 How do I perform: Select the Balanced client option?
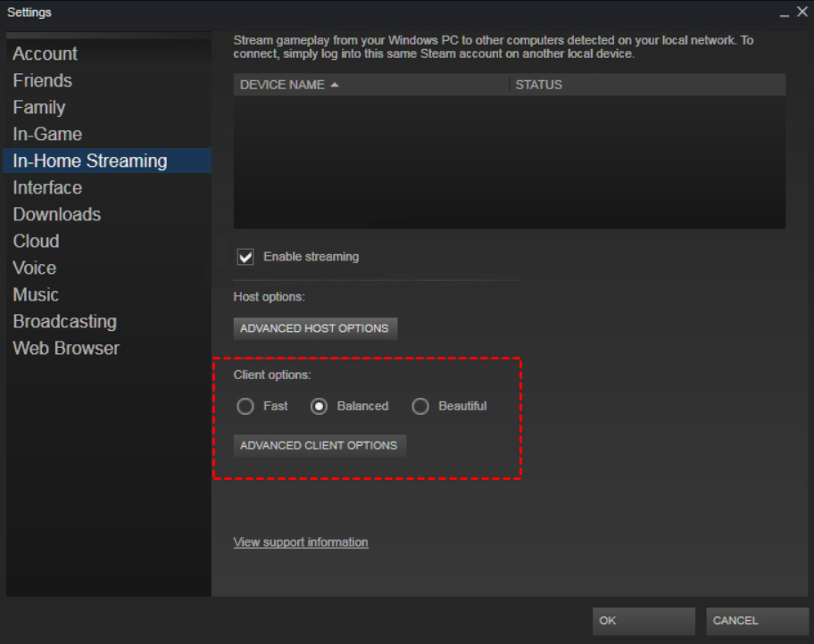point(319,406)
